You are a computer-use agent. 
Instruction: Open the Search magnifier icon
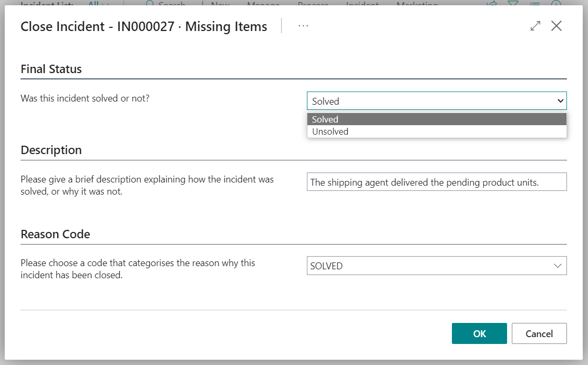(x=150, y=4)
